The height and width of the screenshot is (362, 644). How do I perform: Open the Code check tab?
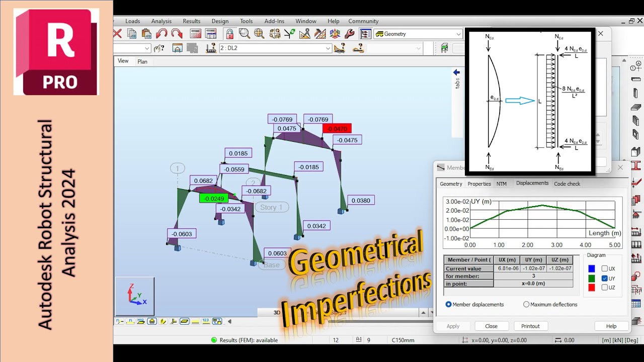(x=567, y=184)
